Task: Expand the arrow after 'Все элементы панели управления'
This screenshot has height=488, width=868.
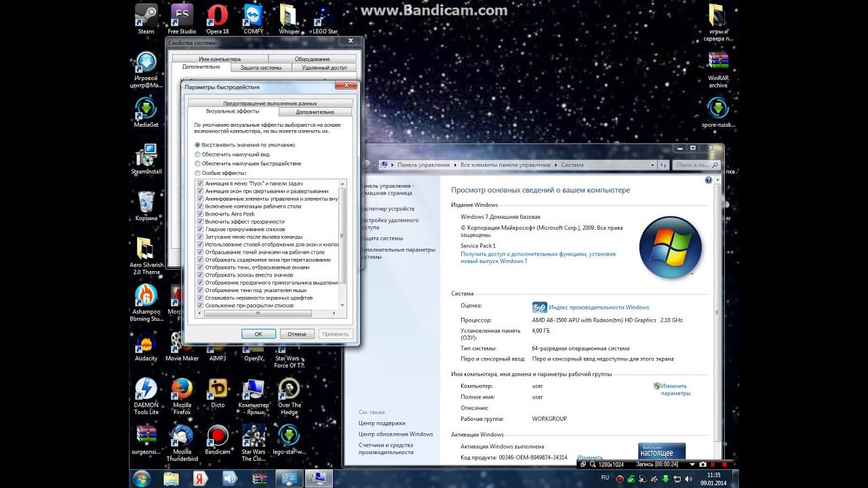Action: (556, 165)
